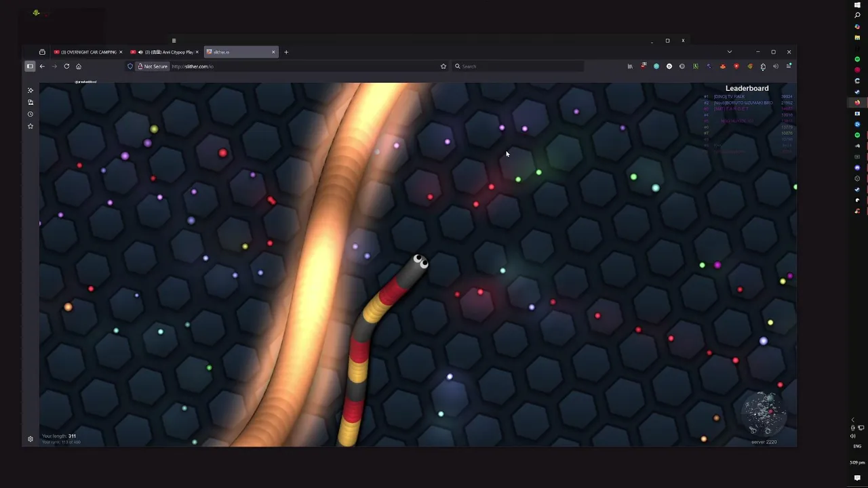Click the server 2220 label
868x488 pixels.
click(764, 442)
